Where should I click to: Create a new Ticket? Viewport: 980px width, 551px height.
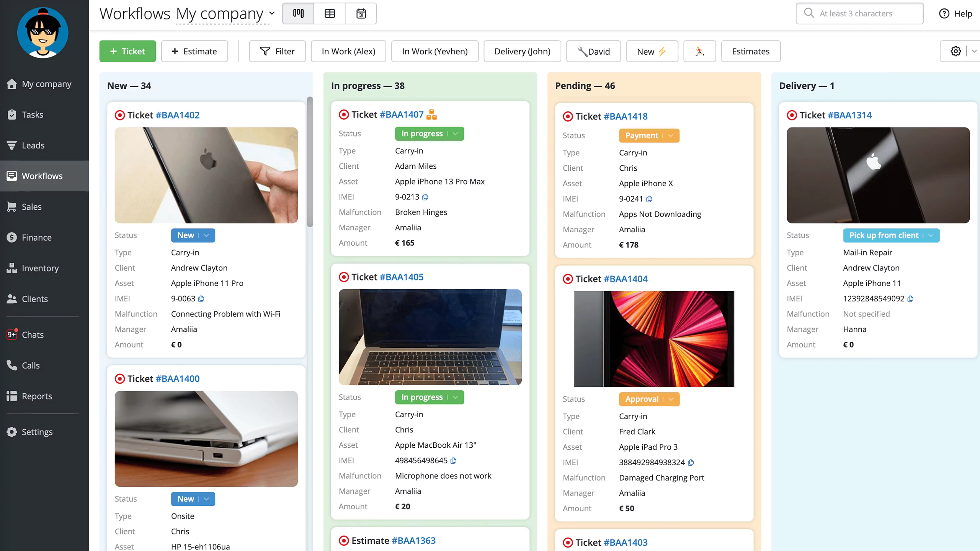127,51
